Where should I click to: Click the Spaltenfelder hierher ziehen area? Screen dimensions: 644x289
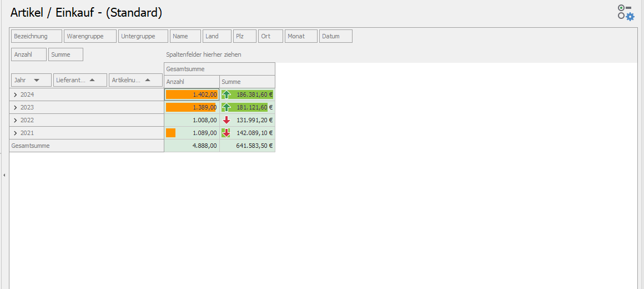pyautogui.click(x=204, y=54)
